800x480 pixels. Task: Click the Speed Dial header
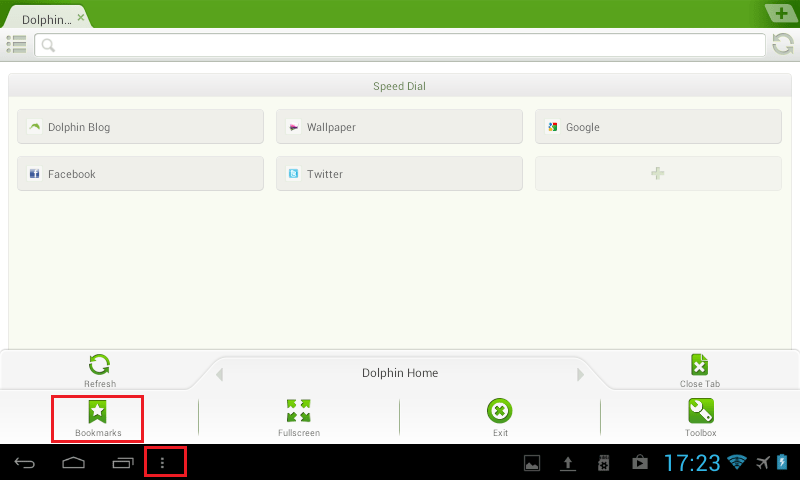click(x=399, y=86)
